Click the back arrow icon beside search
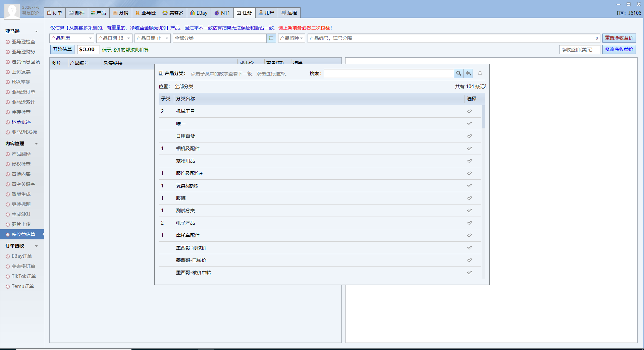The width and height of the screenshot is (644, 350). [x=468, y=73]
